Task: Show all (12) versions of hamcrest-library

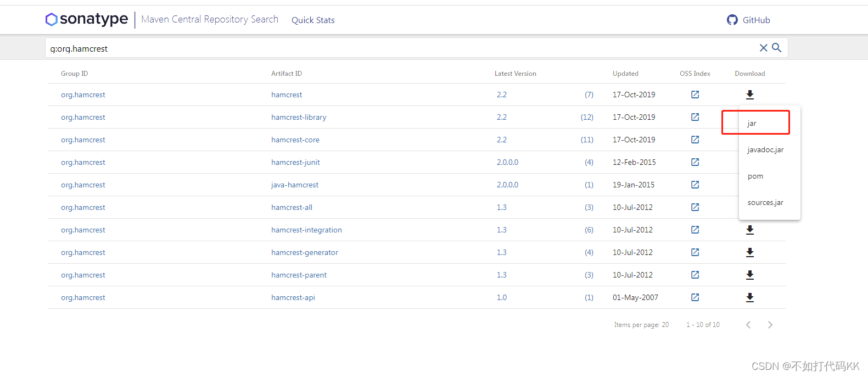Action: pyautogui.click(x=587, y=117)
